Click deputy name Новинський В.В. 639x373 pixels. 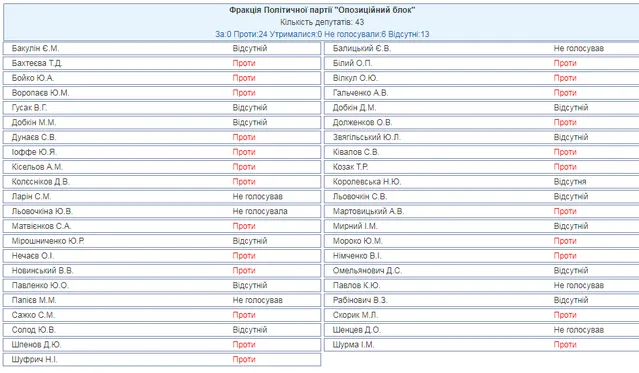(42, 271)
